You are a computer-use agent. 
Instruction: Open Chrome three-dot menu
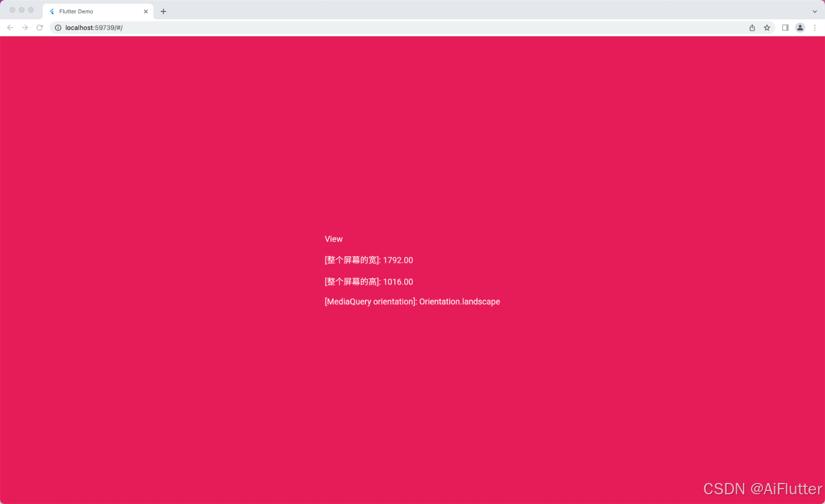(x=815, y=27)
